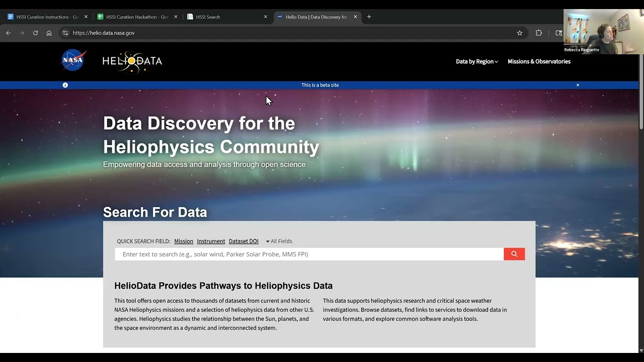
Task: Click the beta site info icon
Action: coord(65,85)
